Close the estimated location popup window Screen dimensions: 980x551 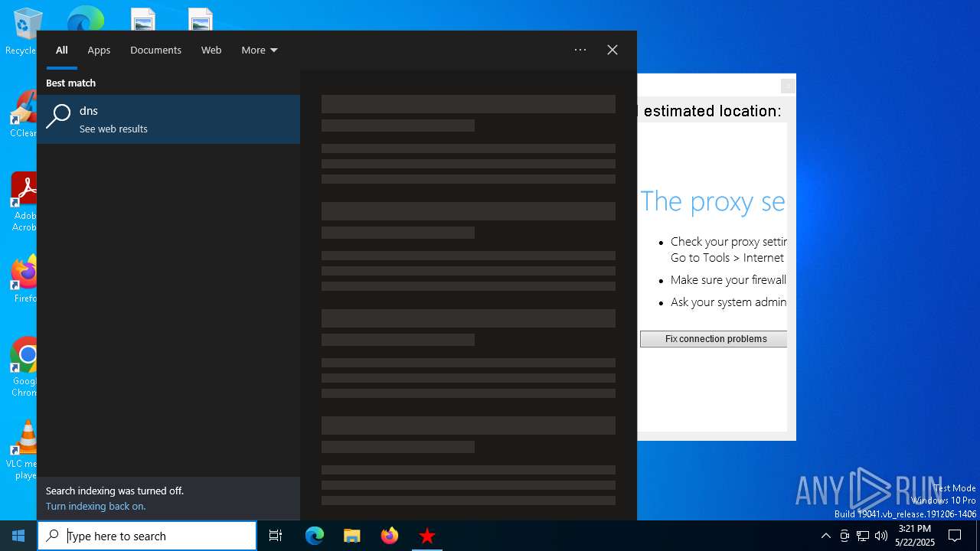[x=787, y=86]
